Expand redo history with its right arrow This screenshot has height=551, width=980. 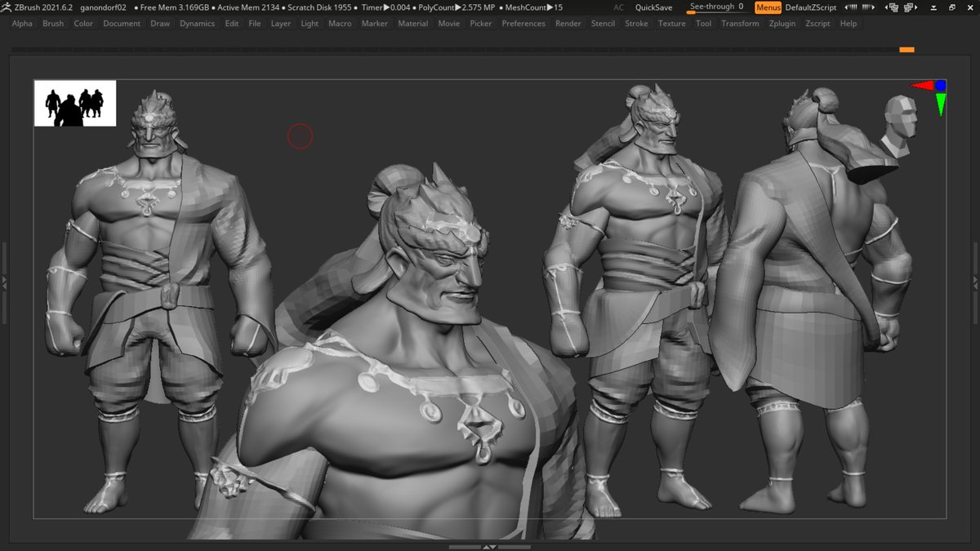pos(874,7)
